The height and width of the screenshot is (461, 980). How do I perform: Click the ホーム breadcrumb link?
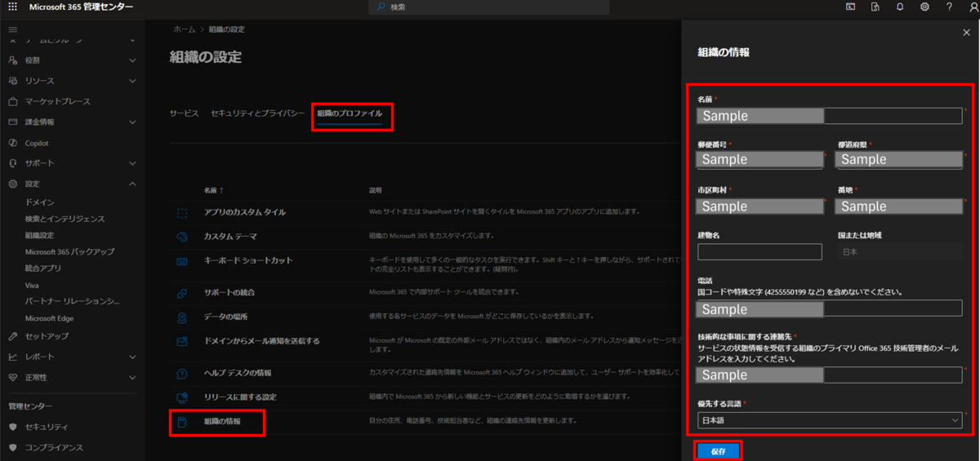[184, 29]
